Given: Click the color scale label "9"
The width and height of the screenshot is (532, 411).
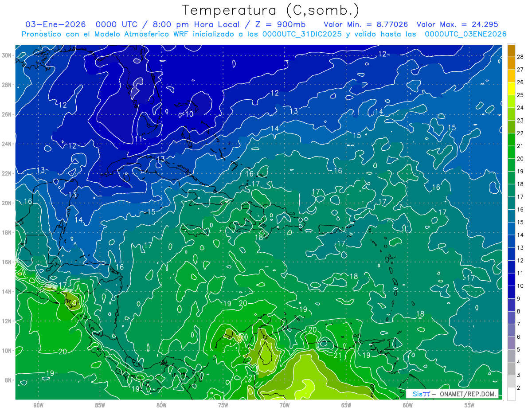Looking at the screenshot, I should (x=519, y=299).
